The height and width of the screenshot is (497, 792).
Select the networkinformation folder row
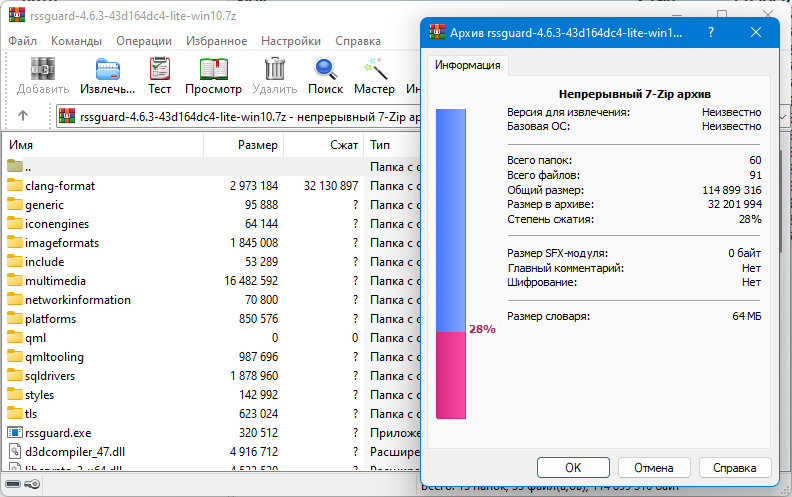click(x=211, y=300)
